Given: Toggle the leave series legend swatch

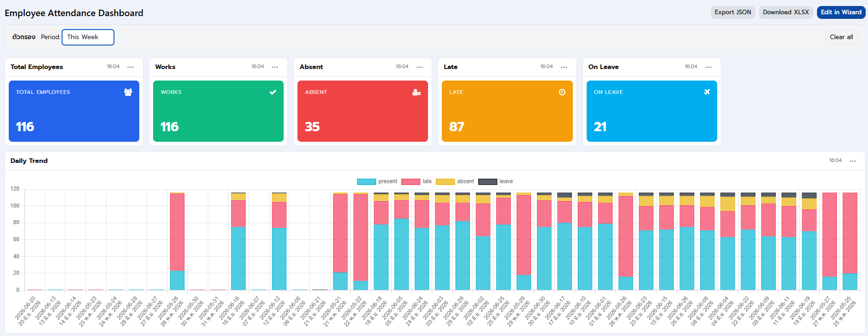Looking at the screenshot, I should 488,182.
